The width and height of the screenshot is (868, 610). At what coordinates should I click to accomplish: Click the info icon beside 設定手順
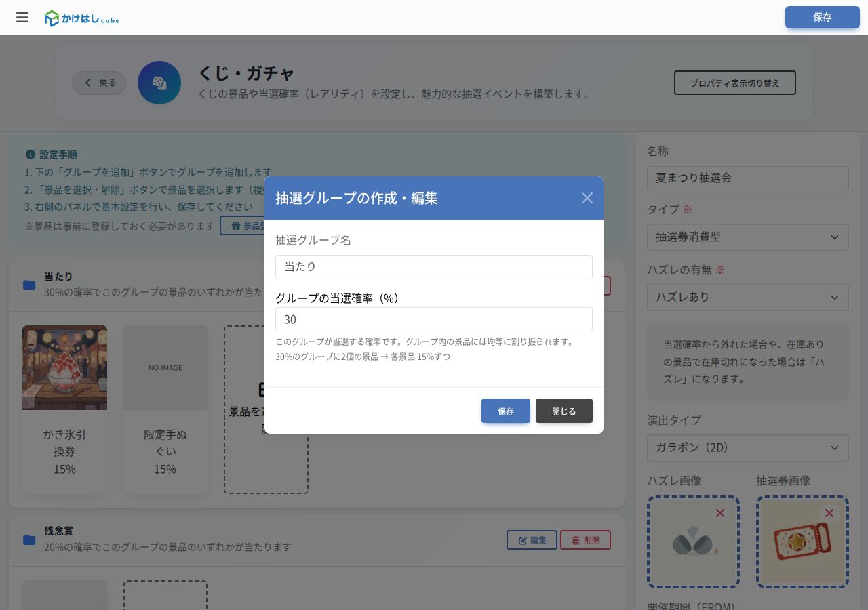pyautogui.click(x=30, y=155)
